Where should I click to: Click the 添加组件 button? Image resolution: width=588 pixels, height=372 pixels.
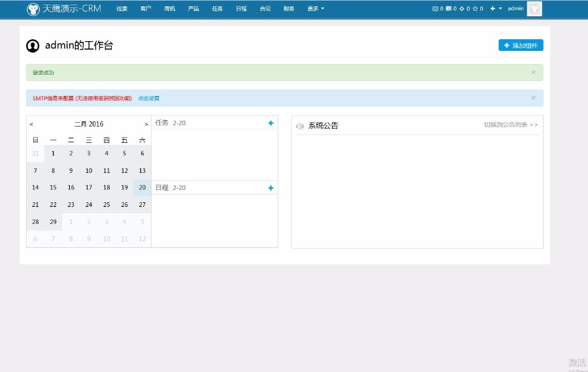tap(521, 45)
